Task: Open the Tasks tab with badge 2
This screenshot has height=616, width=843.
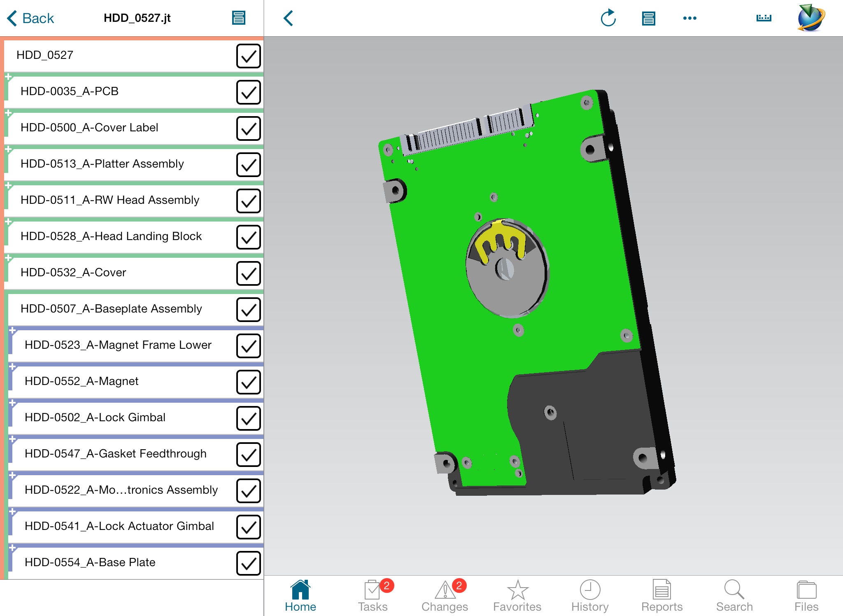Action: (370, 593)
